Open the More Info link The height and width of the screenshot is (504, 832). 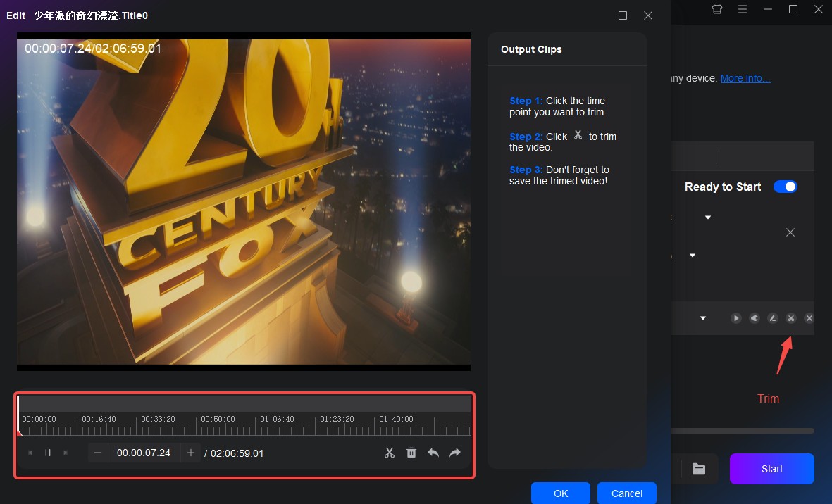pyautogui.click(x=745, y=78)
